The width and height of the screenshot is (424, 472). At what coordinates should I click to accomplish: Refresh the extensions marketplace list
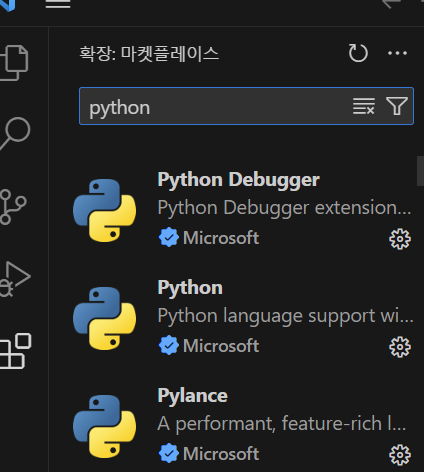tap(358, 53)
